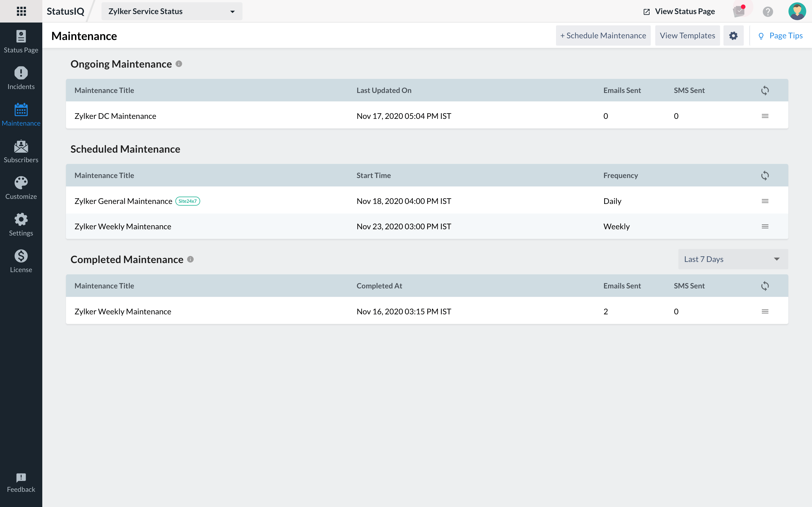Click the Schedule Maintenance button
Image resolution: width=812 pixels, height=507 pixels.
point(603,35)
